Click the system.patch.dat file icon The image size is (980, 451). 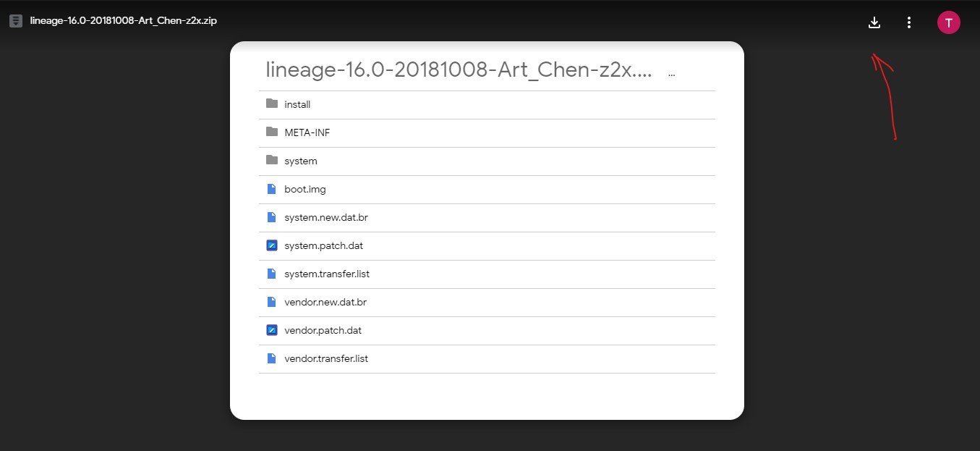[x=272, y=245]
